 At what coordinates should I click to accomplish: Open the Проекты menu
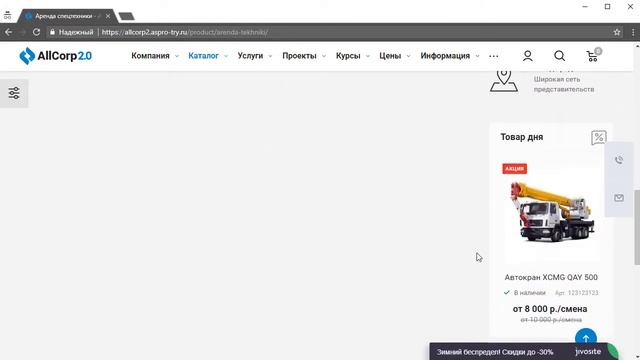click(x=299, y=56)
